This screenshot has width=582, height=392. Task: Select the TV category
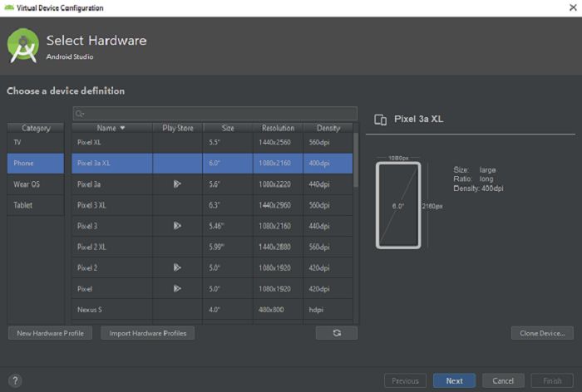click(x=36, y=142)
